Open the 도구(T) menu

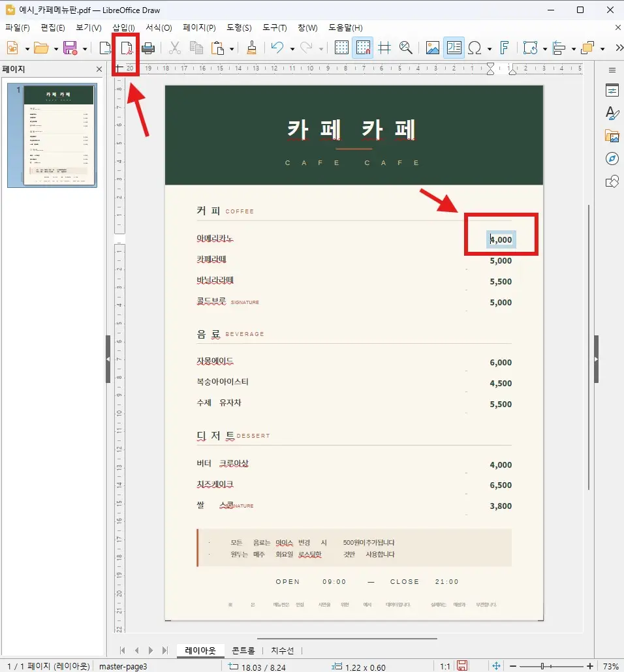(275, 28)
